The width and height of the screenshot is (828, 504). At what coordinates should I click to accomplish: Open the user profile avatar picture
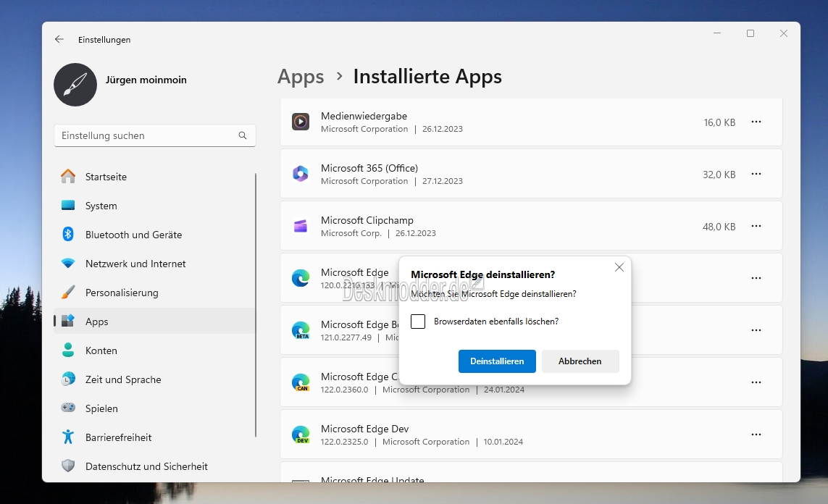pos(75,85)
